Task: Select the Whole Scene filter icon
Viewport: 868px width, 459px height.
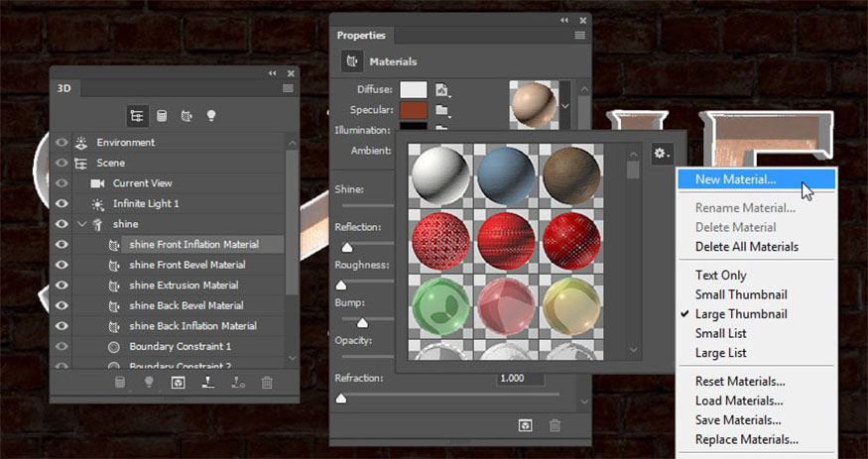Action: 137,116
